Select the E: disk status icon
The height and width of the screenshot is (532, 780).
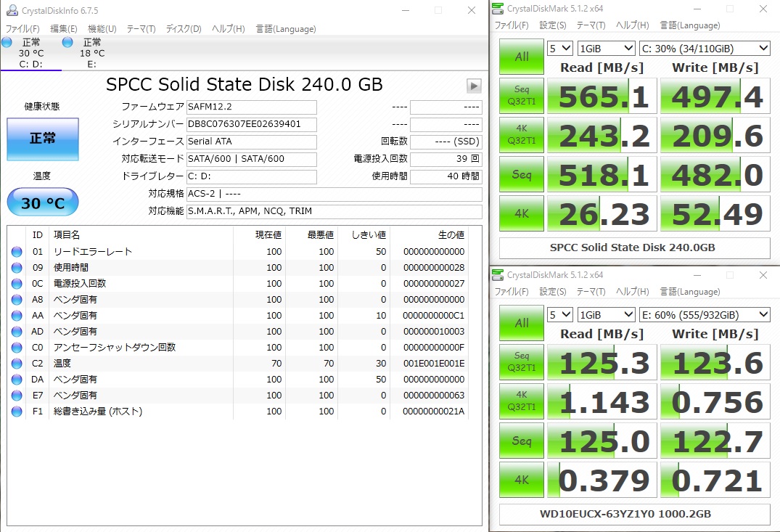pos(67,42)
